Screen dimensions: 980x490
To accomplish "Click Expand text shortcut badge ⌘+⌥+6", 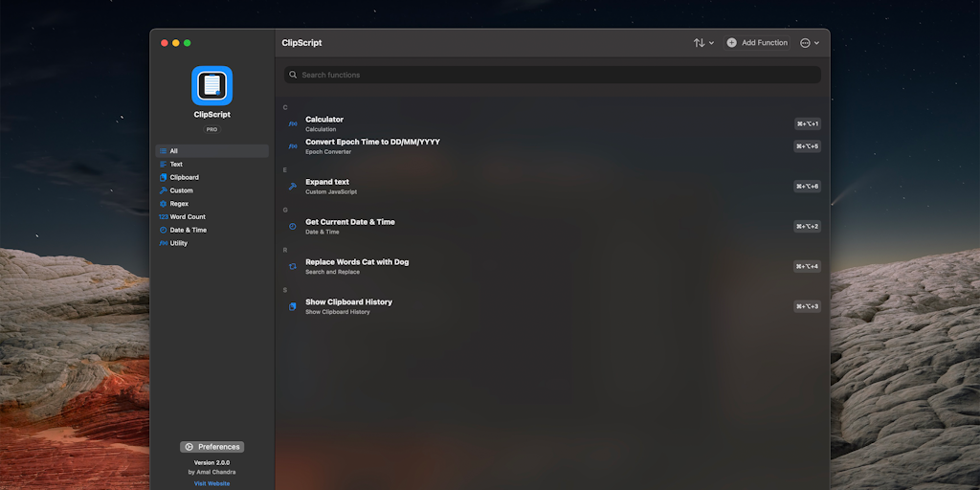I will [808, 187].
